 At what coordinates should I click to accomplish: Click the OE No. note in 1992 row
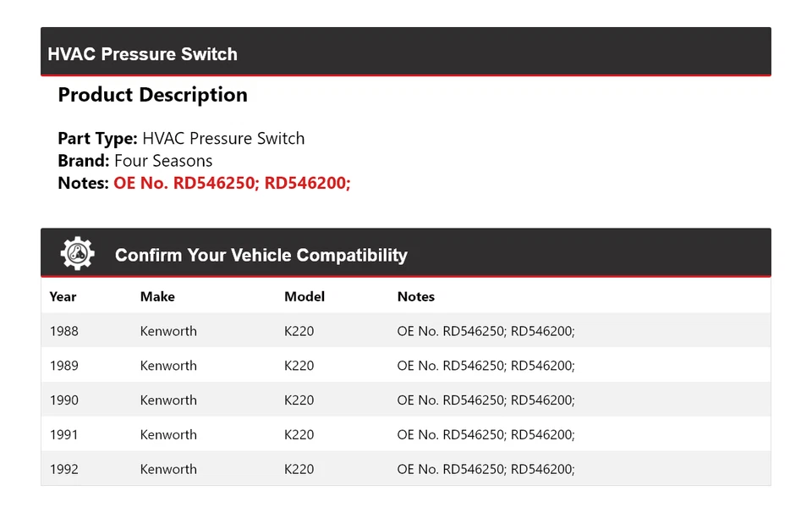point(486,469)
